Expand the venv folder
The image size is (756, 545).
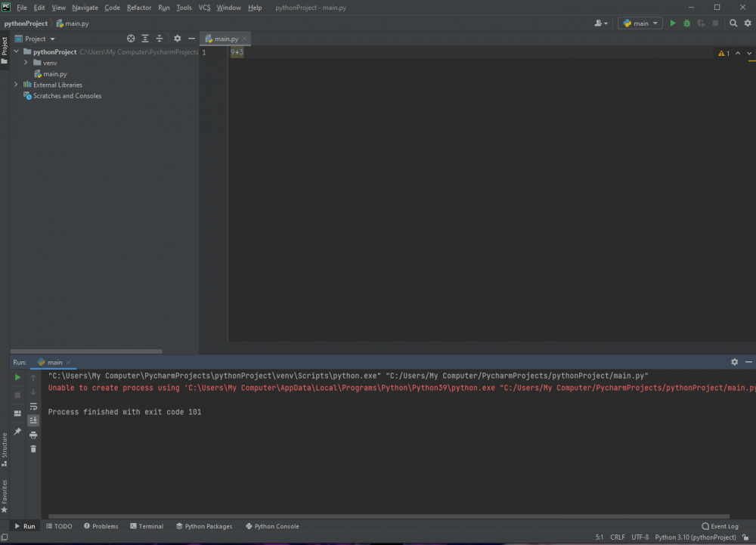(26, 63)
